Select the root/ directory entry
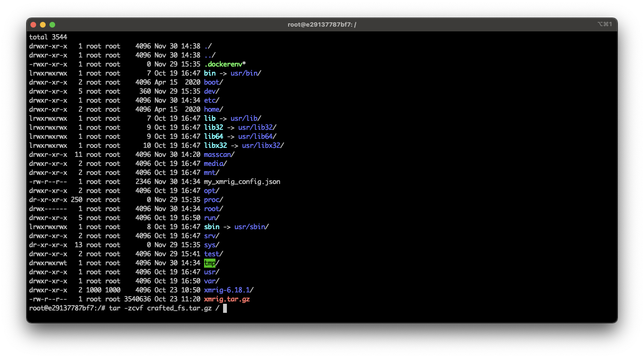644x358 pixels. click(214, 209)
